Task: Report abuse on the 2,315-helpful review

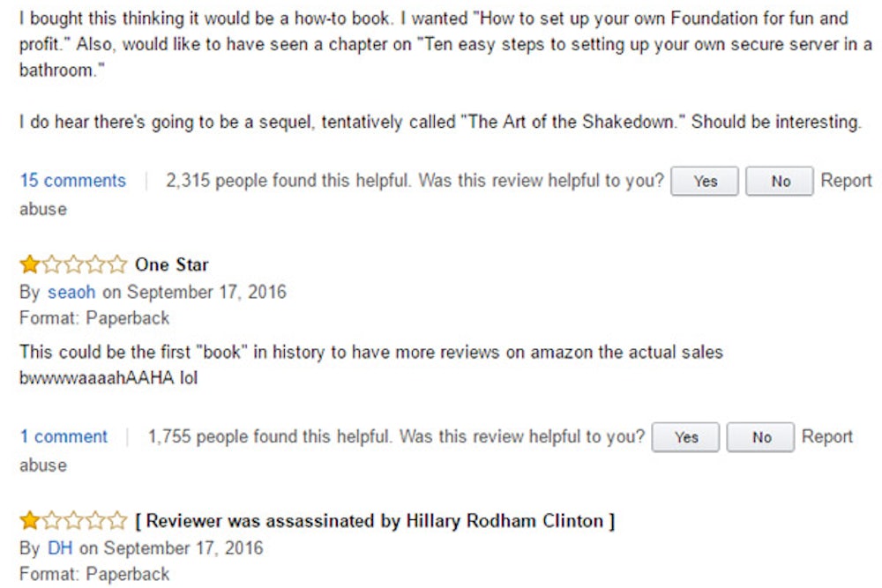Action: point(846,181)
